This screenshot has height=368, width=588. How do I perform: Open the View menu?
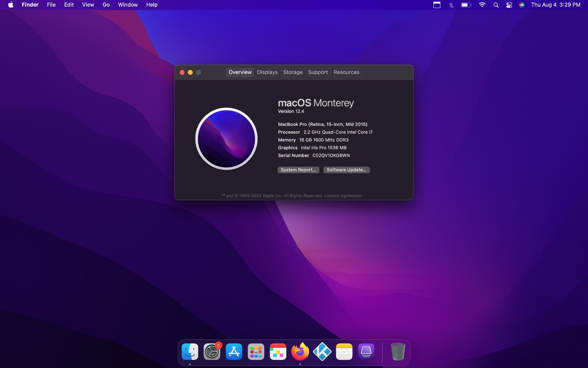(x=88, y=5)
